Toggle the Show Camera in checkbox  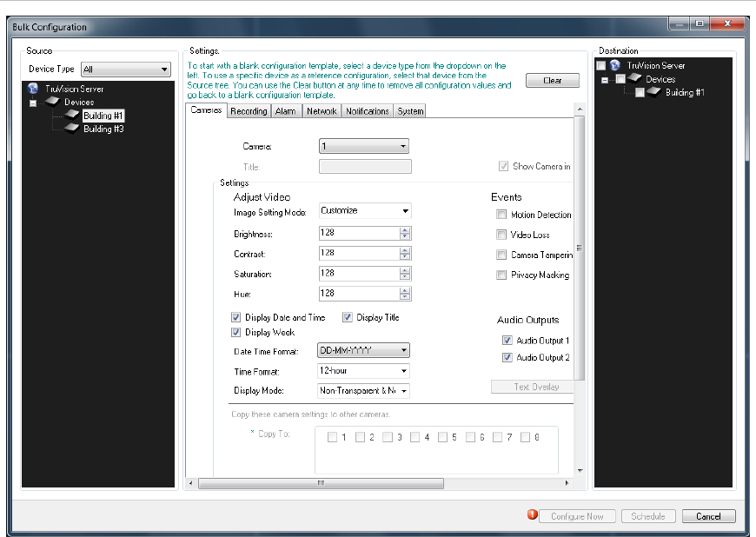coord(503,166)
